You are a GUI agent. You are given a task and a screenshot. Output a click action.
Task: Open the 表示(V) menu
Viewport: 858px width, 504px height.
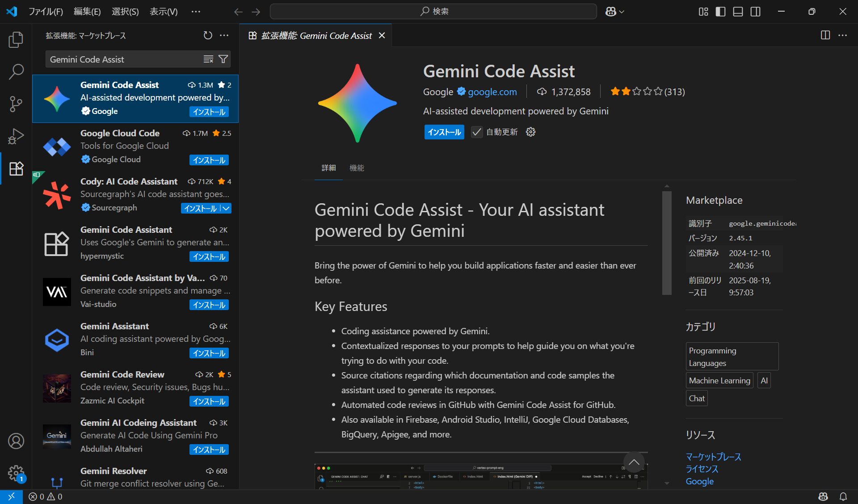164,12
